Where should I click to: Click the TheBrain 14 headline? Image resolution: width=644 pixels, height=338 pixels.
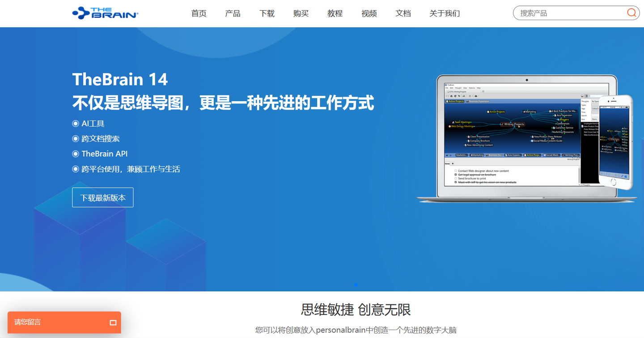point(120,80)
